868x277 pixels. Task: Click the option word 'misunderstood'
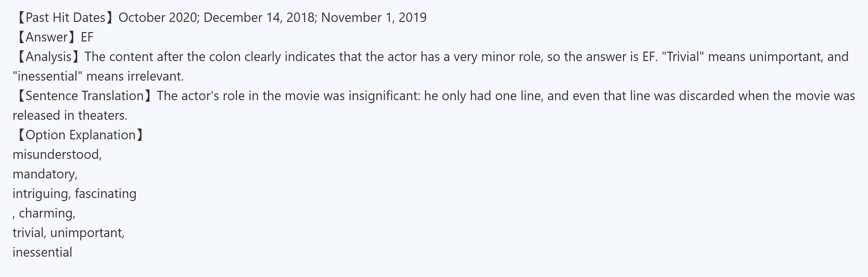coord(56,155)
